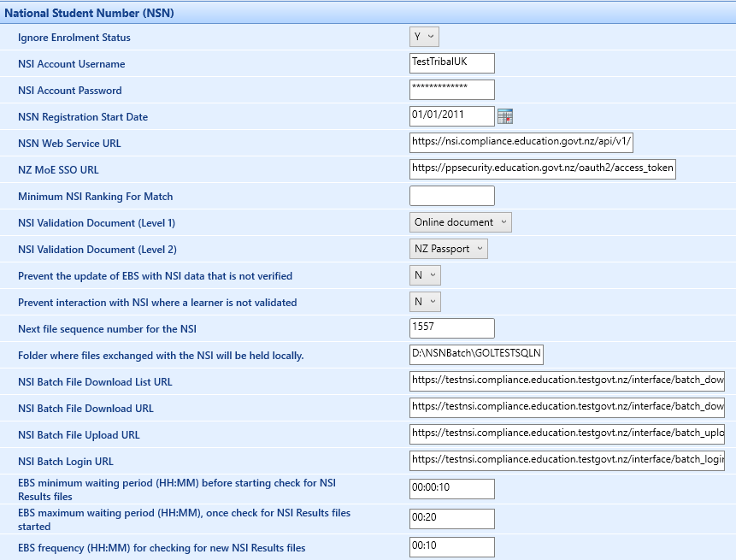The height and width of the screenshot is (560, 736).
Task: Select the NZ MoE SSO URL field
Action: (541, 168)
